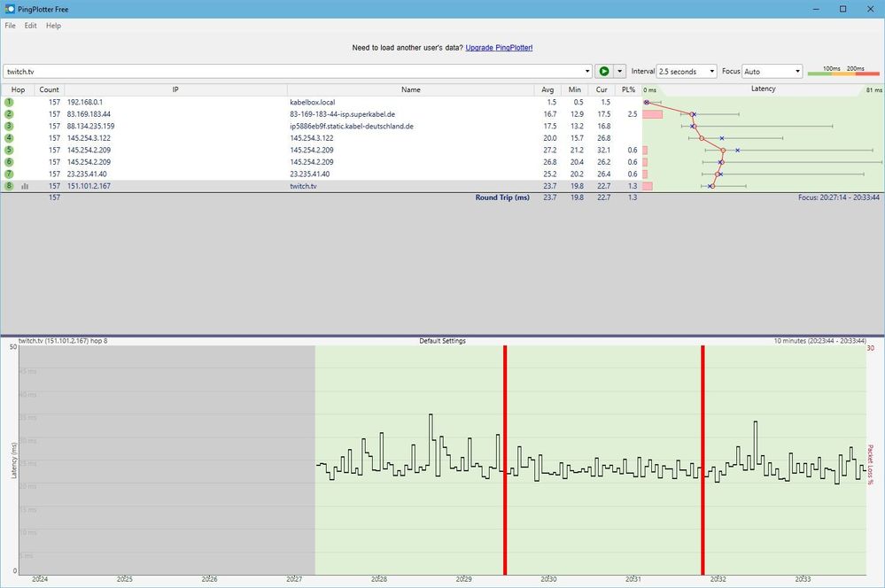Open the trace options arrow beside start button
Screen dimensions: 885x588
click(618, 71)
